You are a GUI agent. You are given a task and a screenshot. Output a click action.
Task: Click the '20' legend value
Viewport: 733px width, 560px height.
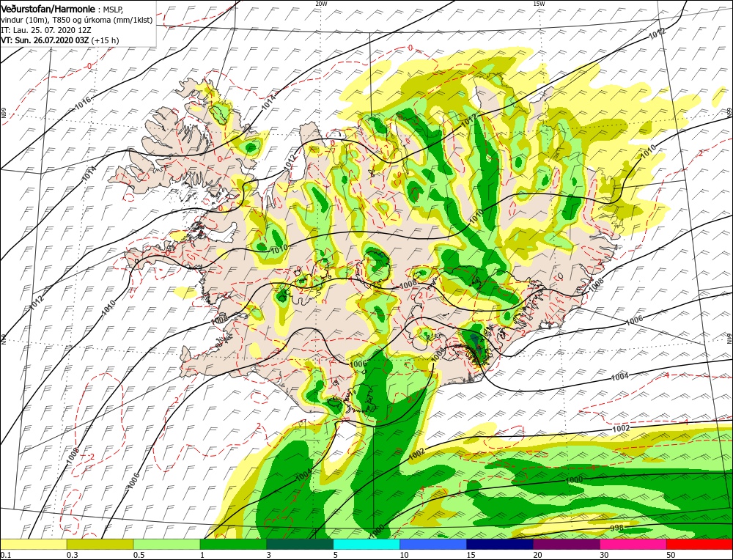coord(537,554)
